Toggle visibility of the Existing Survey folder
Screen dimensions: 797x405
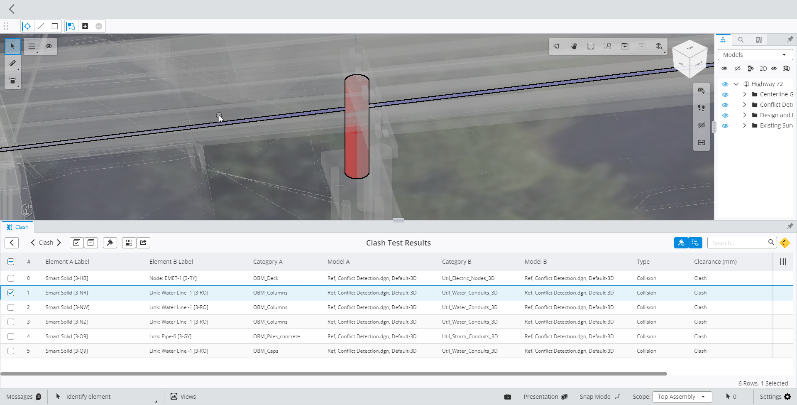point(725,126)
